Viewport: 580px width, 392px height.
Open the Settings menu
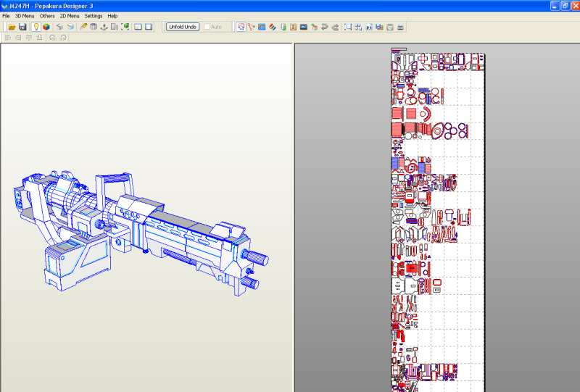94,16
